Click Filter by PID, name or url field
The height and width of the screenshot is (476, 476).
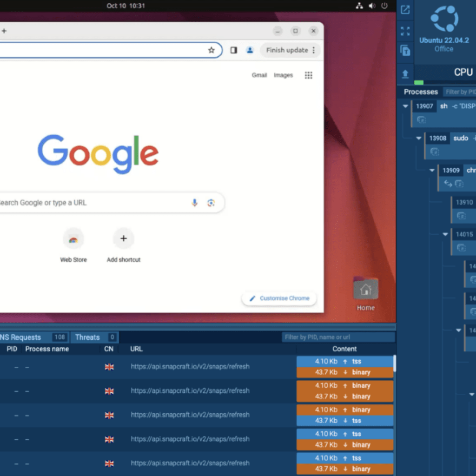click(338, 337)
